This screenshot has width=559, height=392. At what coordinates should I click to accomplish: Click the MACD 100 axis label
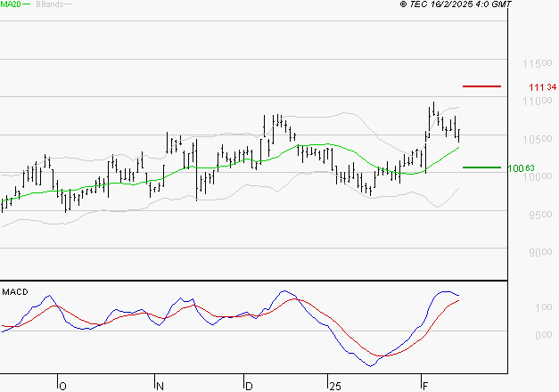pos(544,307)
